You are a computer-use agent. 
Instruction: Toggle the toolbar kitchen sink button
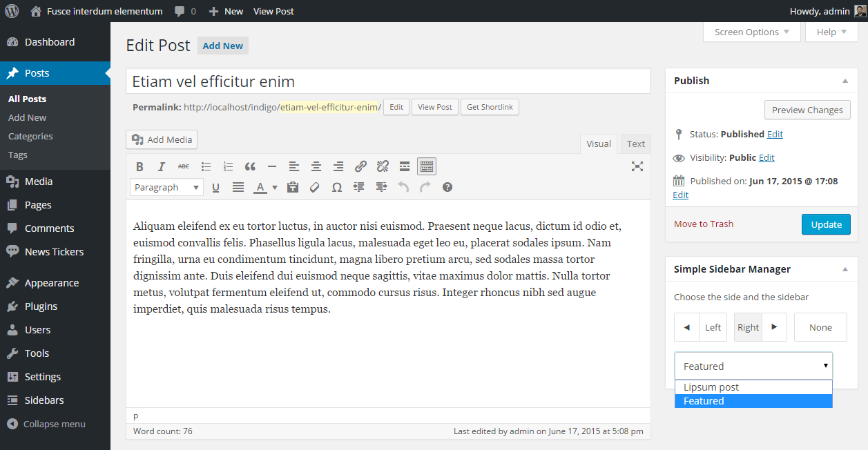pos(427,166)
